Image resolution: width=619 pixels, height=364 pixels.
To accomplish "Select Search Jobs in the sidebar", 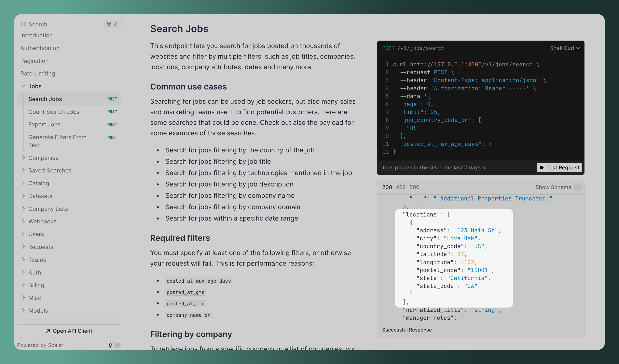I will pos(69,99).
